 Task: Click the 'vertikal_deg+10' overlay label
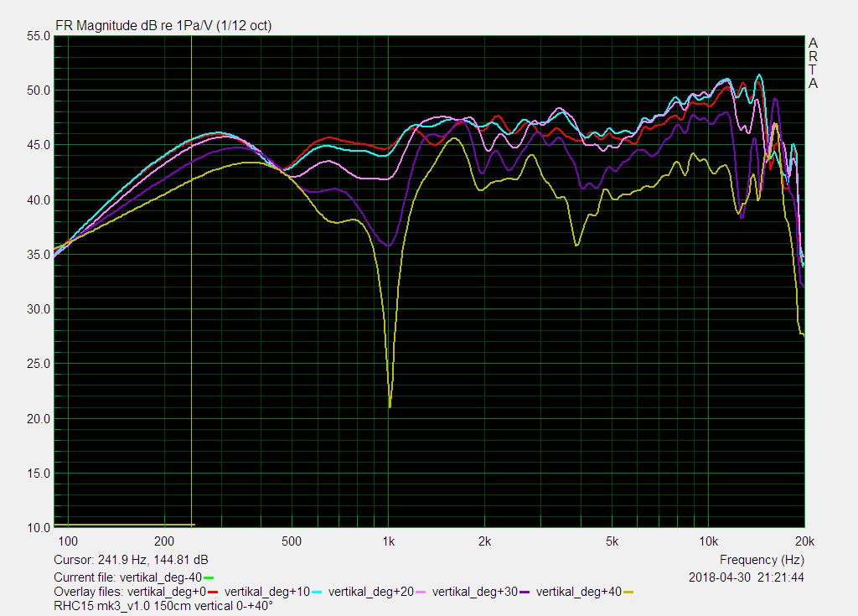[x=267, y=592]
